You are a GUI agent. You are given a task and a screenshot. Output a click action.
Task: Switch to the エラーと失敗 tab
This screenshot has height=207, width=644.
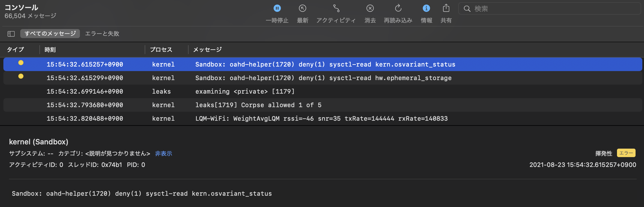coord(102,34)
